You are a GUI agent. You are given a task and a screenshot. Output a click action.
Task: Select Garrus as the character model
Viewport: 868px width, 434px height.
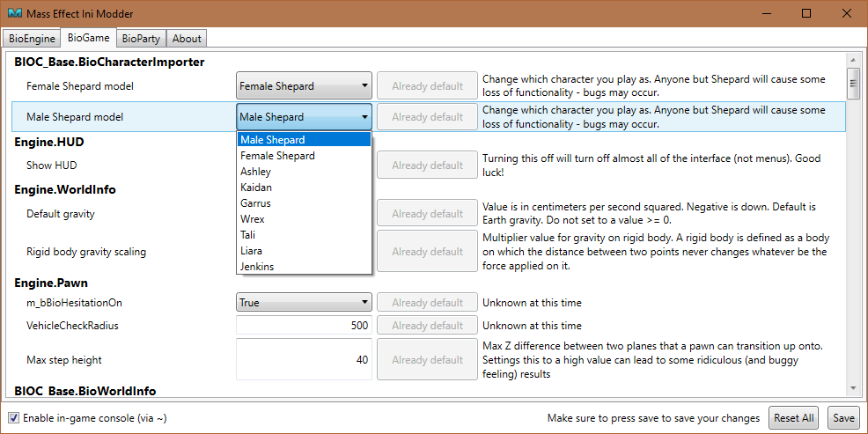click(x=304, y=203)
